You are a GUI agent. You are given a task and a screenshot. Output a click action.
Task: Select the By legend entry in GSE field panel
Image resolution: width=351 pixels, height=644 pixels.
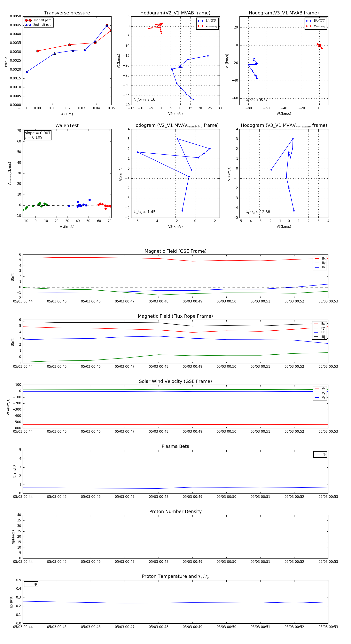click(x=320, y=263)
